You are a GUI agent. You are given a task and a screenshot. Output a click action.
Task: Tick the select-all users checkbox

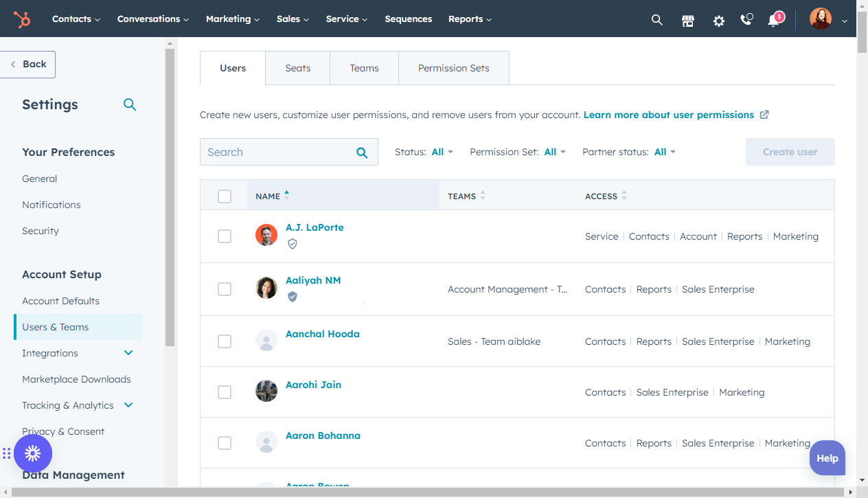(x=225, y=196)
